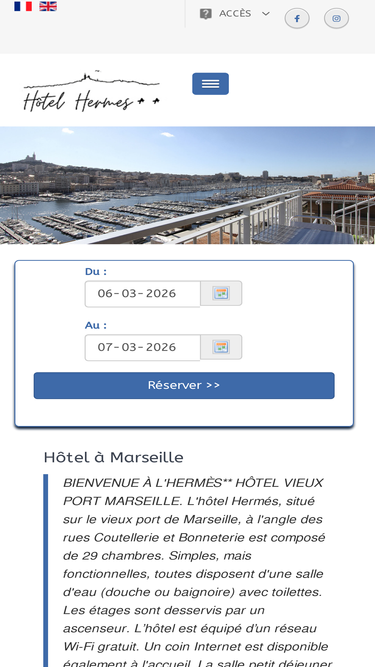Open the calendar picker for Du date
Image resolution: width=375 pixels, height=667 pixels.
tap(221, 293)
